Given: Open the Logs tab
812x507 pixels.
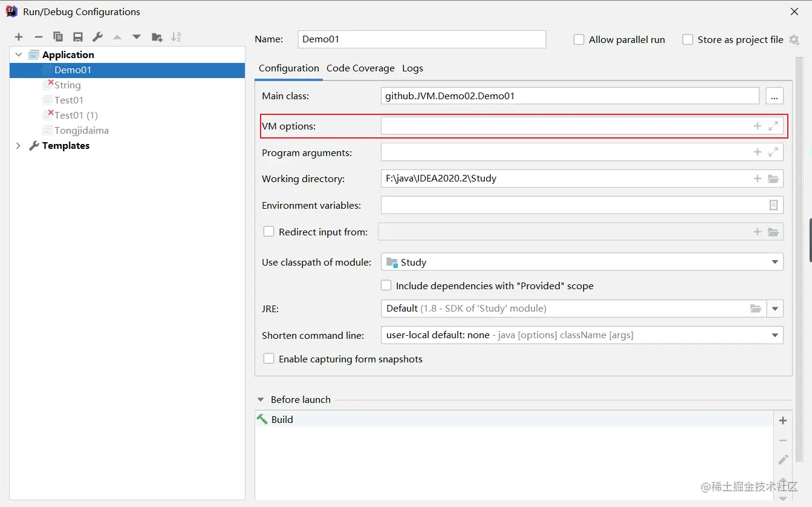Looking at the screenshot, I should click(x=412, y=68).
